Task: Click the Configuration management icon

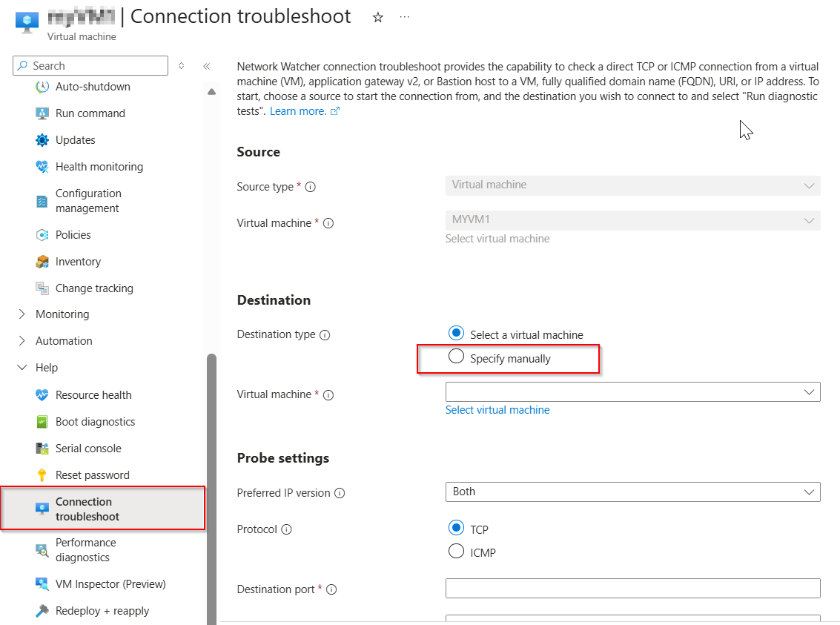Action: [x=42, y=202]
